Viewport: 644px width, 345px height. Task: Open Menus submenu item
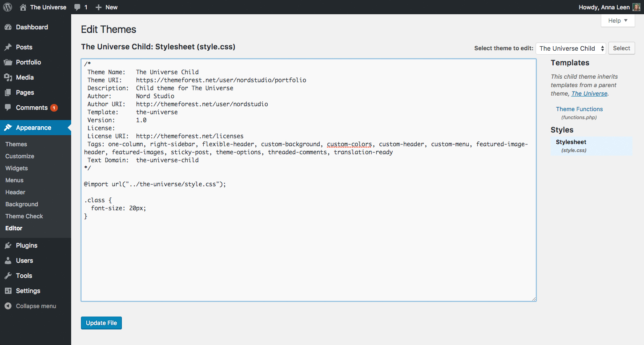(14, 180)
